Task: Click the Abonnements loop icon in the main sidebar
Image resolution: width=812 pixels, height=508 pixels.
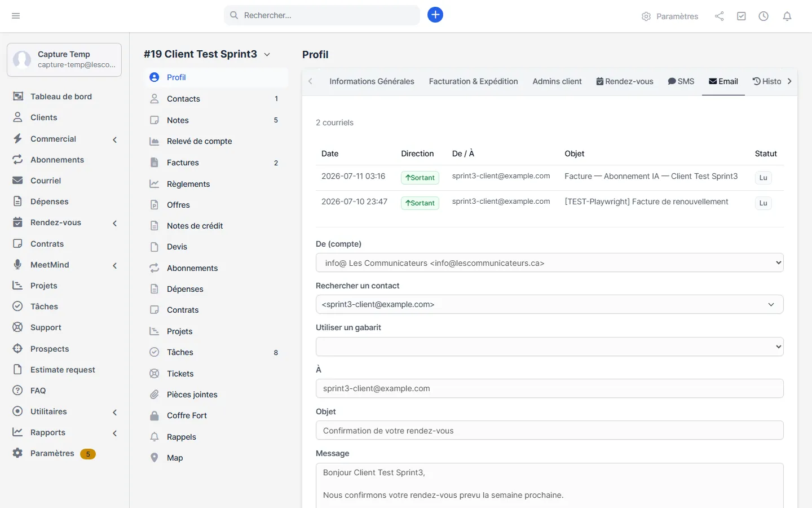Action: click(18, 160)
